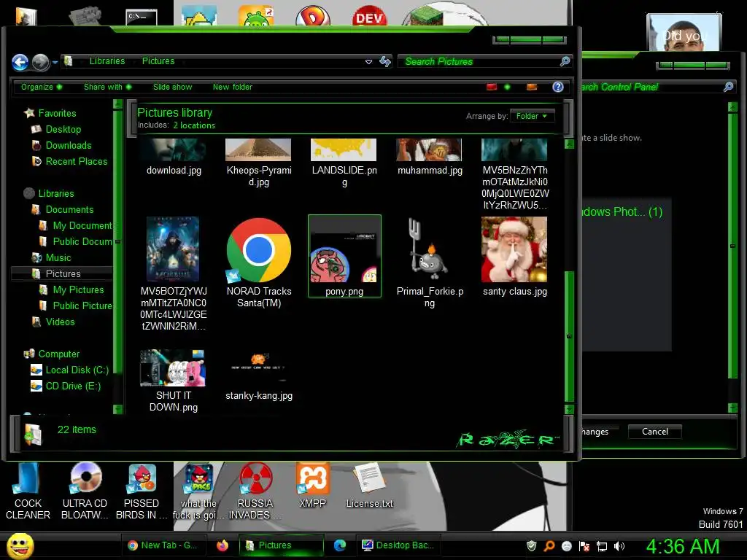Screen dimensions: 747x560
Task: Click the Pictures breadcrumb in address bar
Action: click(x=158, y=61)
